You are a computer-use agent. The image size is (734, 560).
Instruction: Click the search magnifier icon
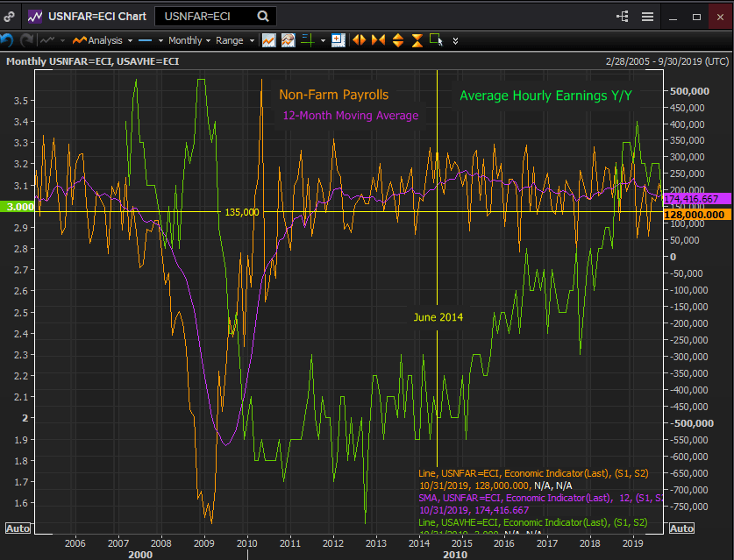263,16
